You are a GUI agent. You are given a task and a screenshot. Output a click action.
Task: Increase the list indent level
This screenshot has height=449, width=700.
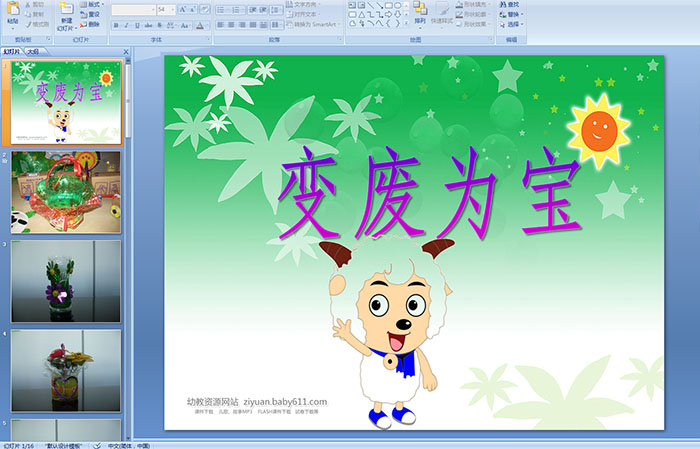[x=264, y=9]
